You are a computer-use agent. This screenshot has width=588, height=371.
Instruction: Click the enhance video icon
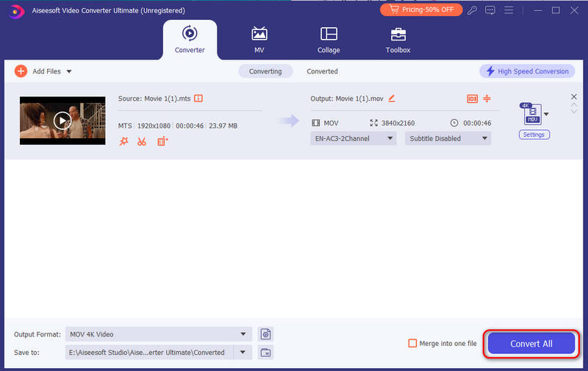point(162,141)
